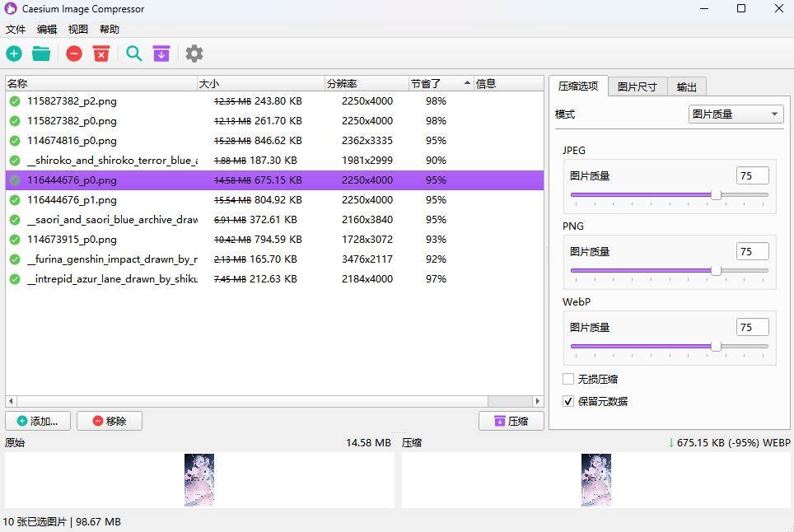Click the 添加... button
Screen dimensions: 794x532
[38, 421]
